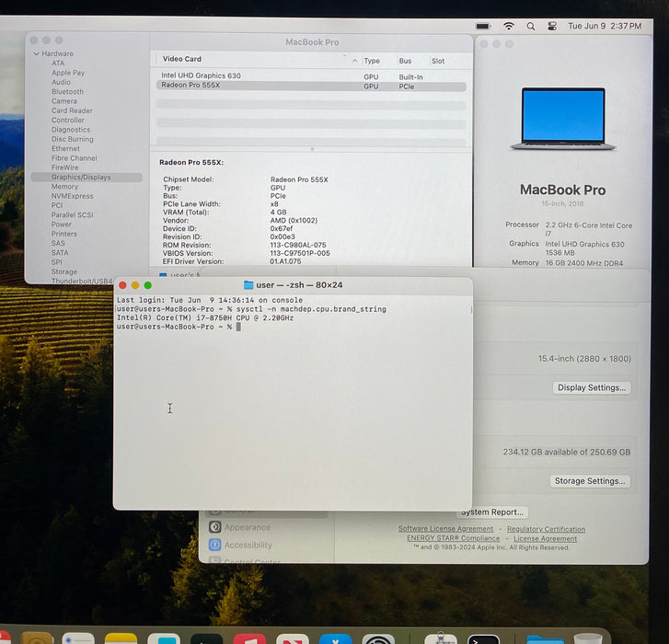Image resolution: width=669 pixels, height=644 pixels.
Task: Click the MacBook Pro laptop image
Action: tap(563, 119)
